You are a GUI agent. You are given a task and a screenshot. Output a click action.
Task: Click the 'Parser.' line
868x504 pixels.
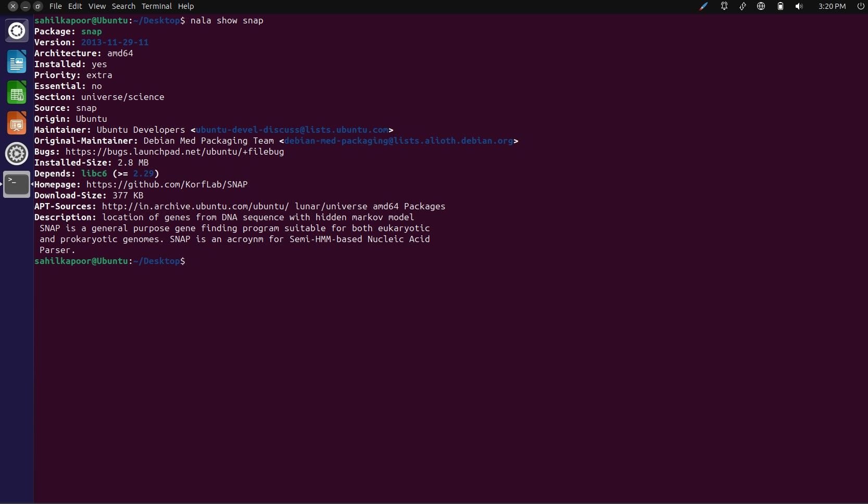click(58, 250)
